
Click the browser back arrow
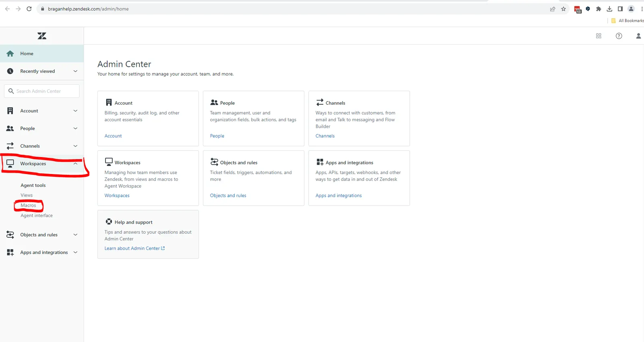(x=7, y=9)
